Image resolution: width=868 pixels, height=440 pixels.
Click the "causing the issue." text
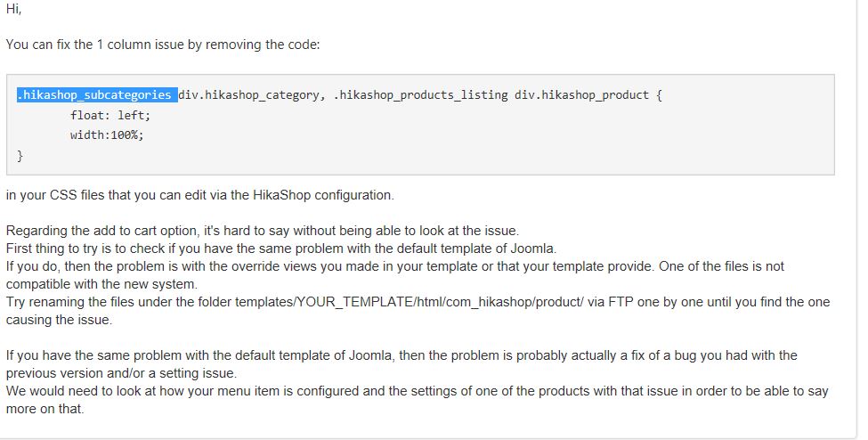click(59, 321)
